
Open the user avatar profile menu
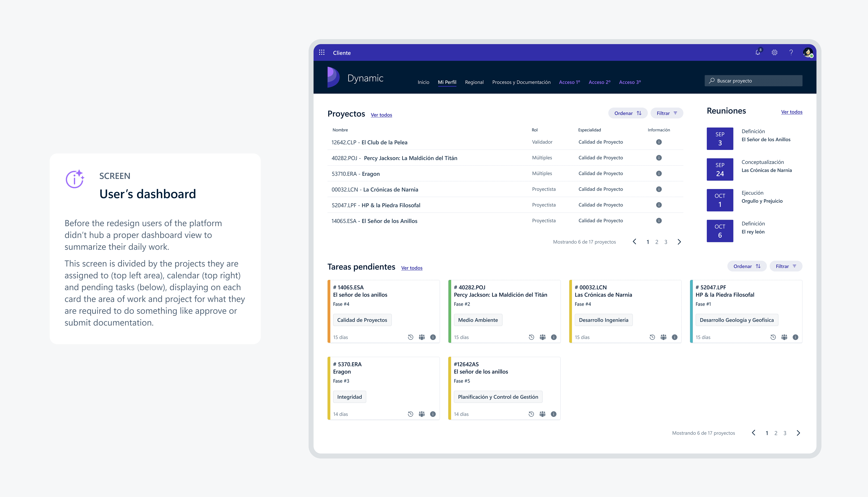(x=808, y=53)
